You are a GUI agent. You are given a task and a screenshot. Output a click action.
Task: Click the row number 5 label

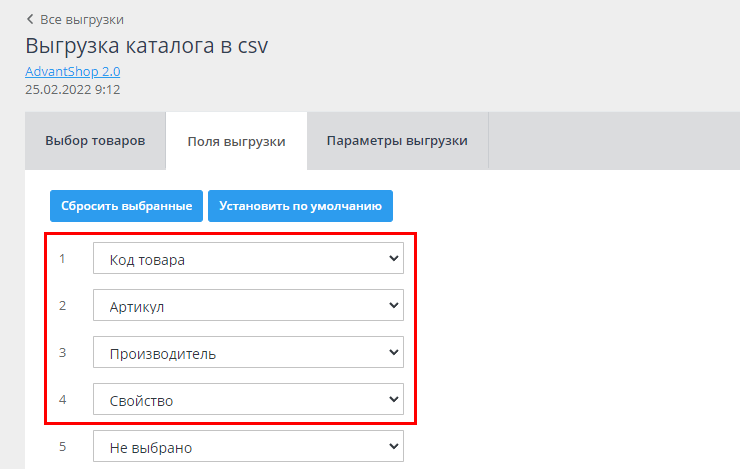click(x=62, y=447)
